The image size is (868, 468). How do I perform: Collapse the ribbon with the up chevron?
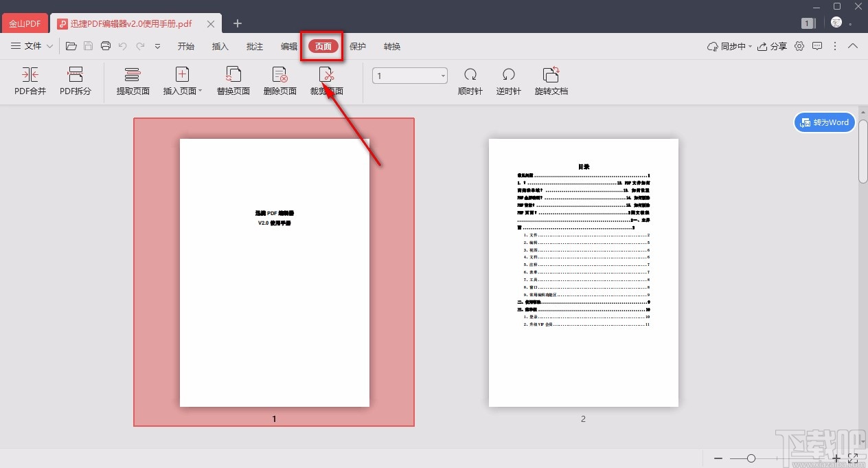pyautogui.click(x=853, y=47)
